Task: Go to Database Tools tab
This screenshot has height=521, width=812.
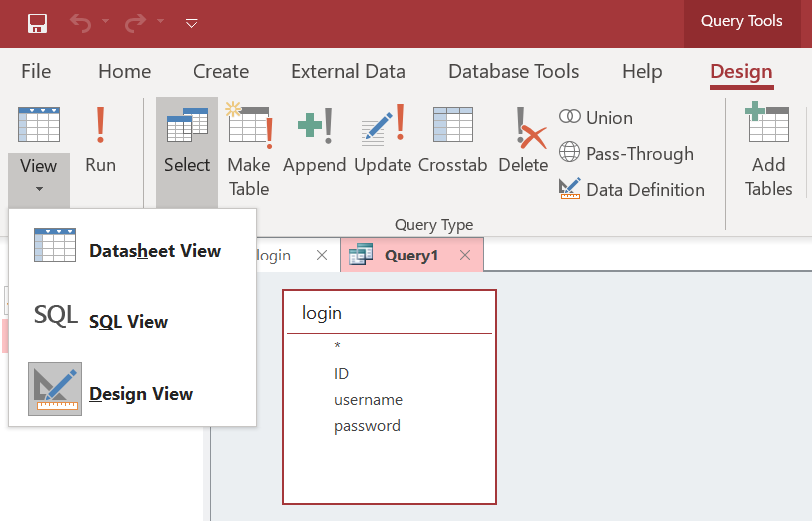Action: pyautogui.click(x=513, y=71)
